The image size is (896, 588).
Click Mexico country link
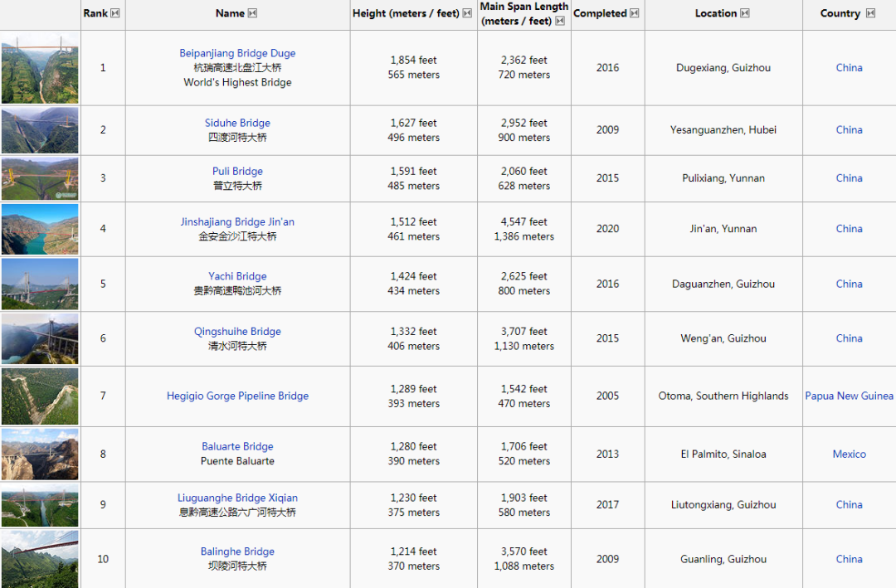pos(850,454)
